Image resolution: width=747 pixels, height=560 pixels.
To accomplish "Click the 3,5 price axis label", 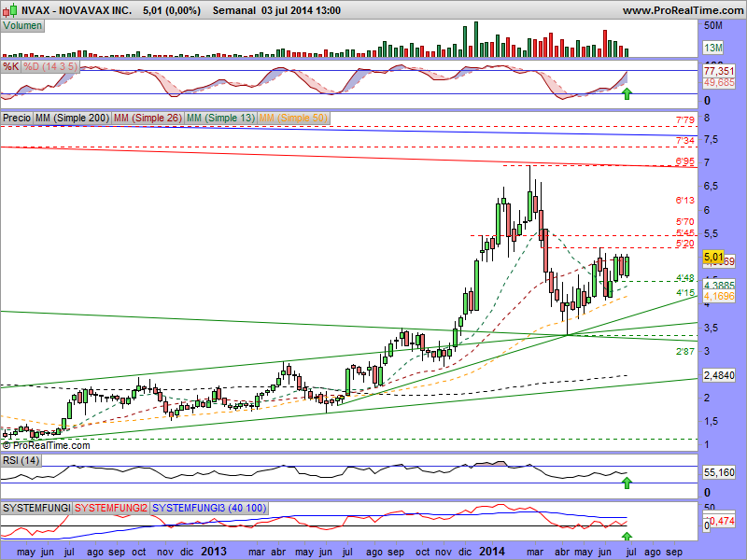I will coord(712,328).
